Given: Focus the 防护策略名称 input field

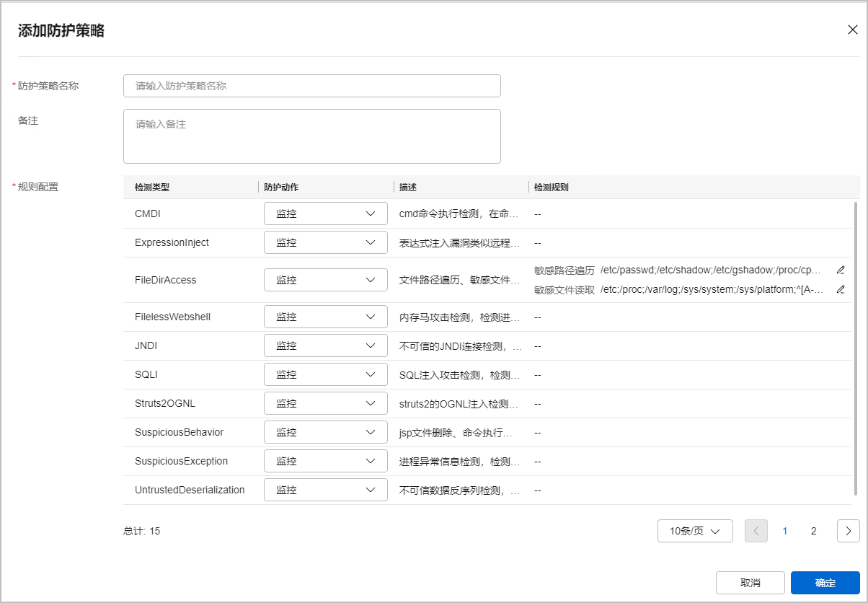Looking at the screenshot, I should pos(312,86).
